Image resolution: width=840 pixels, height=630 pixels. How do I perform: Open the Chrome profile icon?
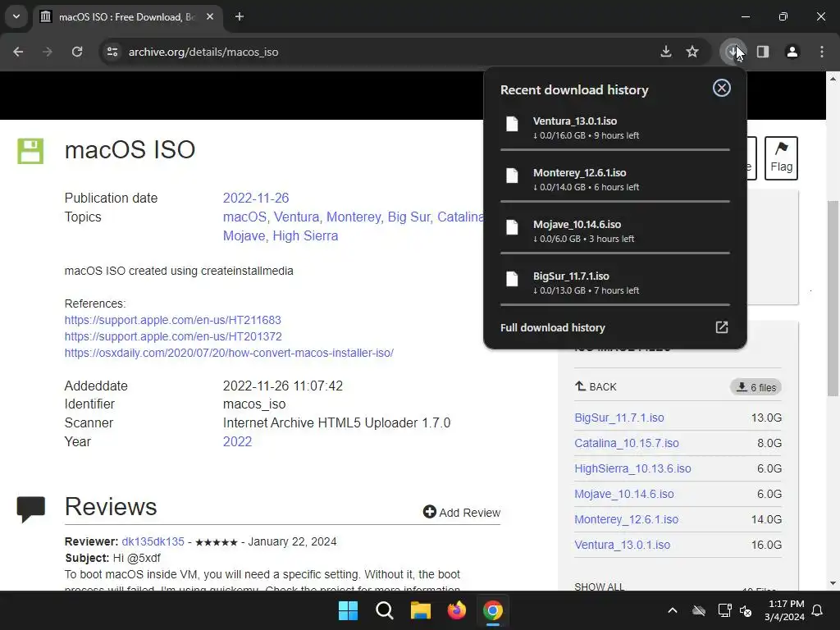[792, 52]
